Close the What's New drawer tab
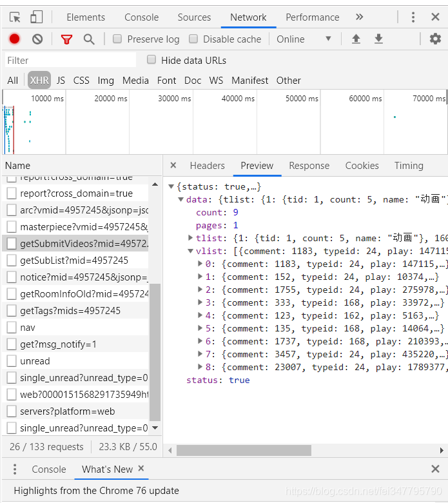 pos(141,468)
